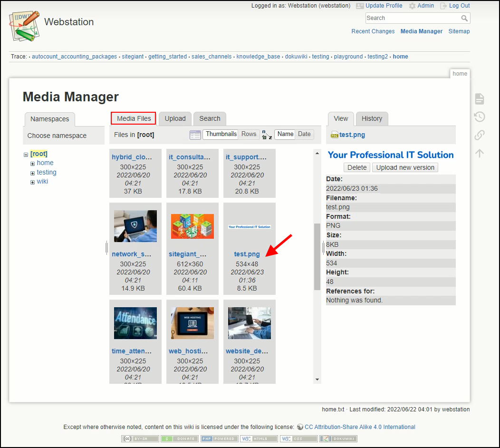Screen dimensions: 500x448
Task: Sort files by Date
Action: point(304,134)
